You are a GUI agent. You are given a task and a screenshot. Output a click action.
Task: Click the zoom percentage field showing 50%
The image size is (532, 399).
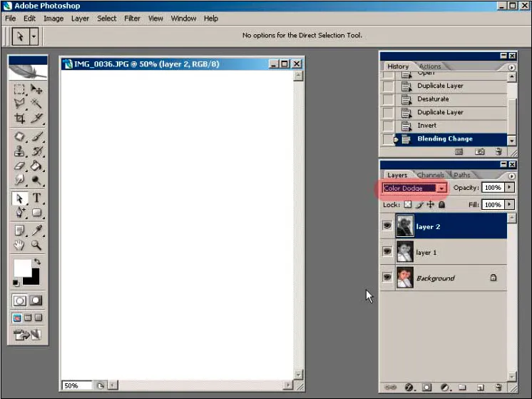coord(77,385)
